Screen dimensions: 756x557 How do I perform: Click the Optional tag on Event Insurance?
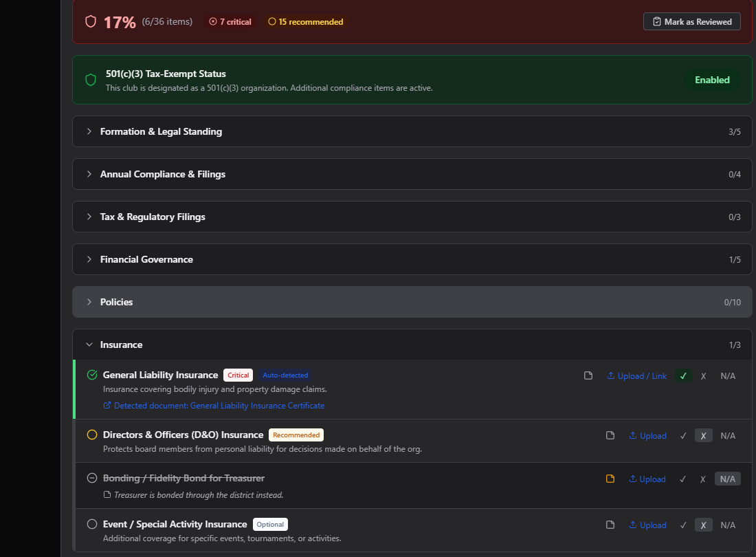270,524
